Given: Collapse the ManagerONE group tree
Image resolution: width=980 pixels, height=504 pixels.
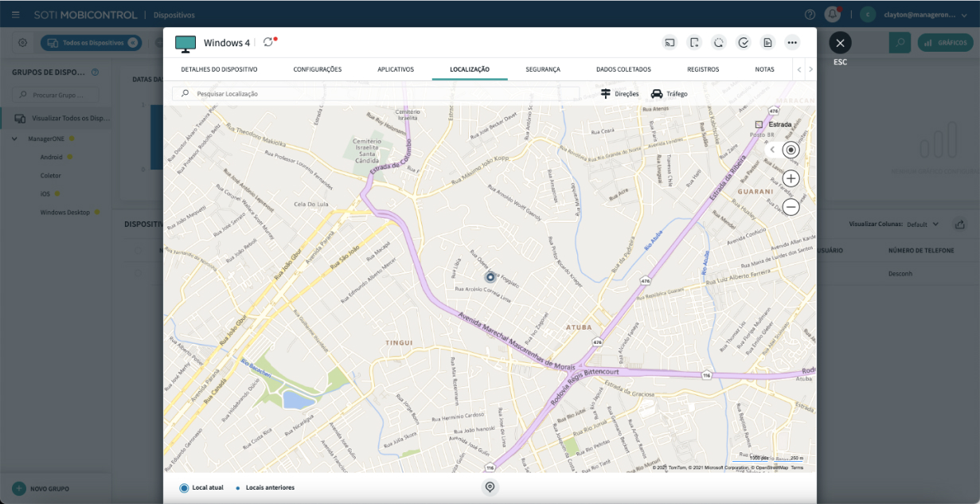Looking at the screenshot, I should pos(15,139).
